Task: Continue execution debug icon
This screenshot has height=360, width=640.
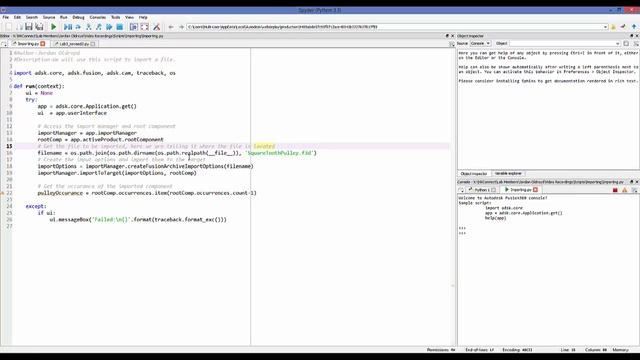Action: pos(109,27)
